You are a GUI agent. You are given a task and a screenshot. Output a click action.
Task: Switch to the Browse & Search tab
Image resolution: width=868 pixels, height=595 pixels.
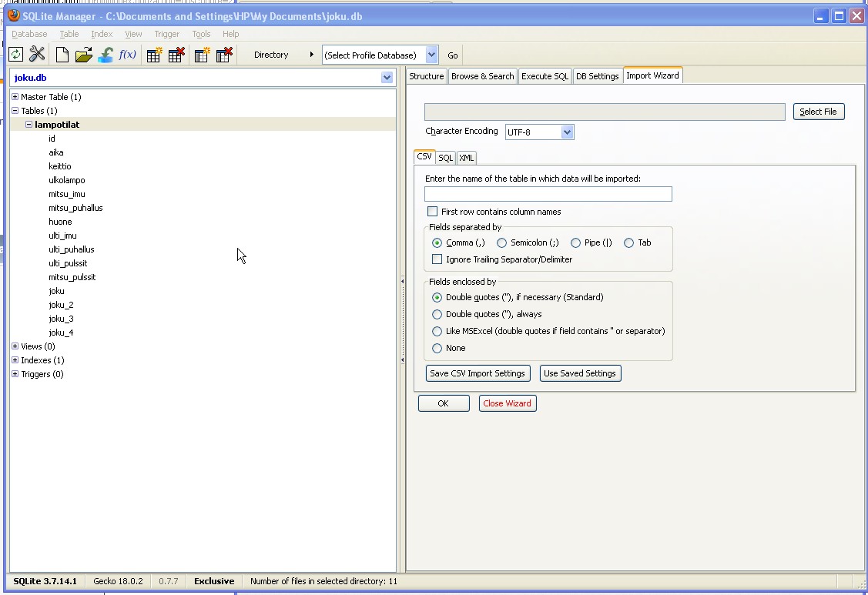[x=482, y=76]
